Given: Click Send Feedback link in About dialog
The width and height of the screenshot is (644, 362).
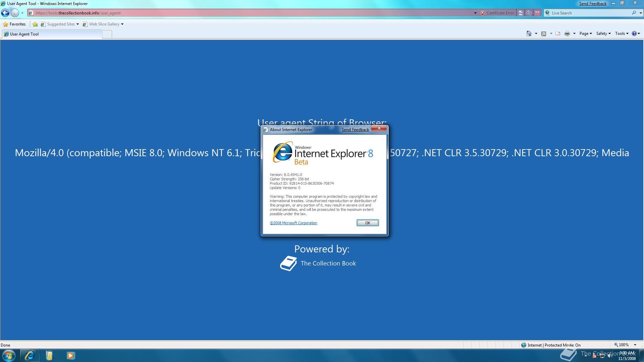Looking at the screenshot, I should (x=355, y=130).
